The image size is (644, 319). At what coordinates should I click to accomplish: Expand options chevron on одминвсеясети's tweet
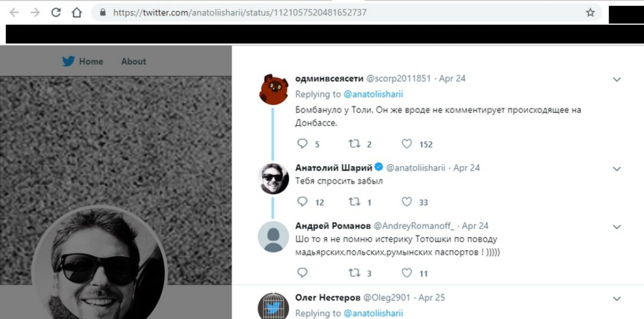[x=617, y=79]
